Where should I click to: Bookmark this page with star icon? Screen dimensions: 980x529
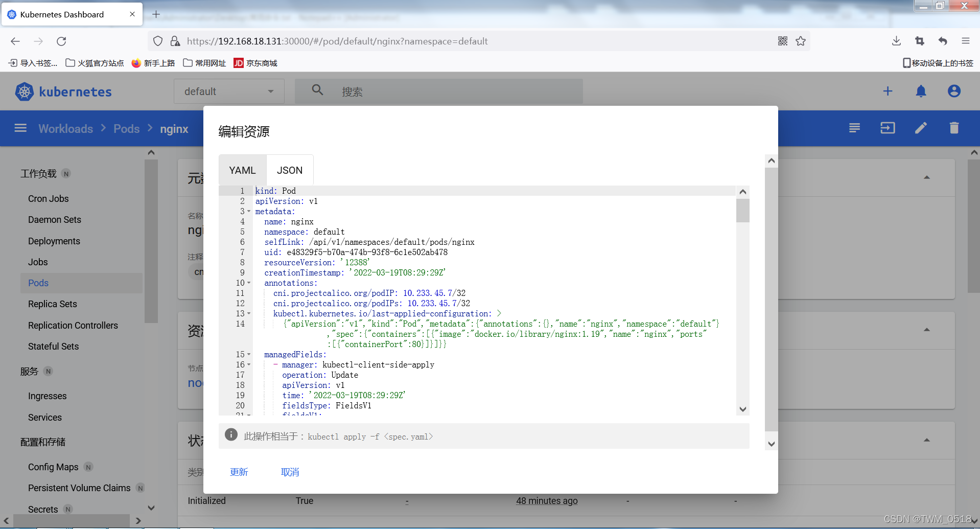coord(801,41)
